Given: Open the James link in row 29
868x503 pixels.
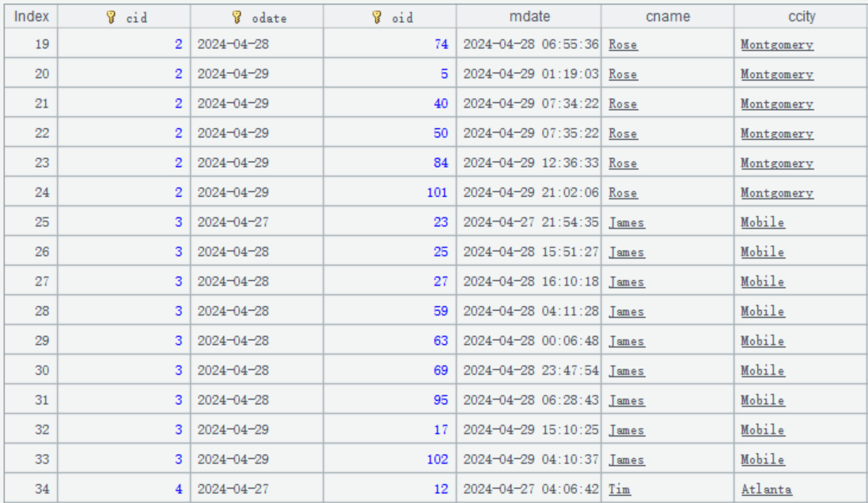Looking at the screenshot, I should pyautogui.click(x=627, y=341).
